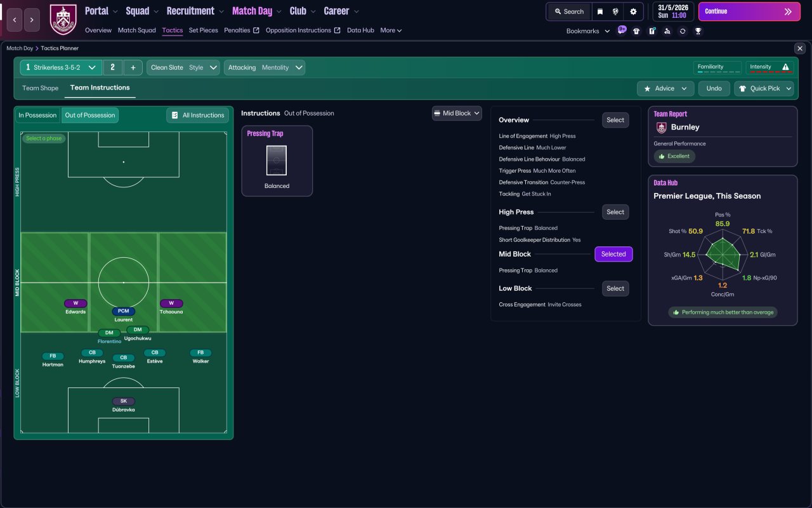
Task: Open the Data Hub tab
Action: (x=360, y=30)
